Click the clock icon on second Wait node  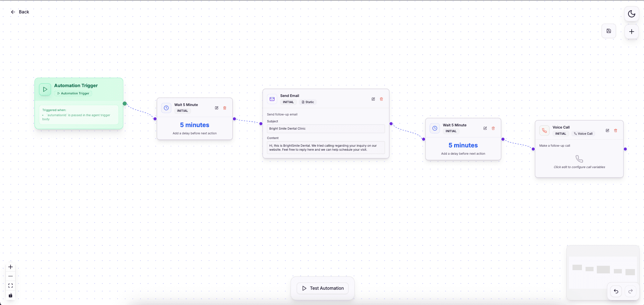click(435, 128)
